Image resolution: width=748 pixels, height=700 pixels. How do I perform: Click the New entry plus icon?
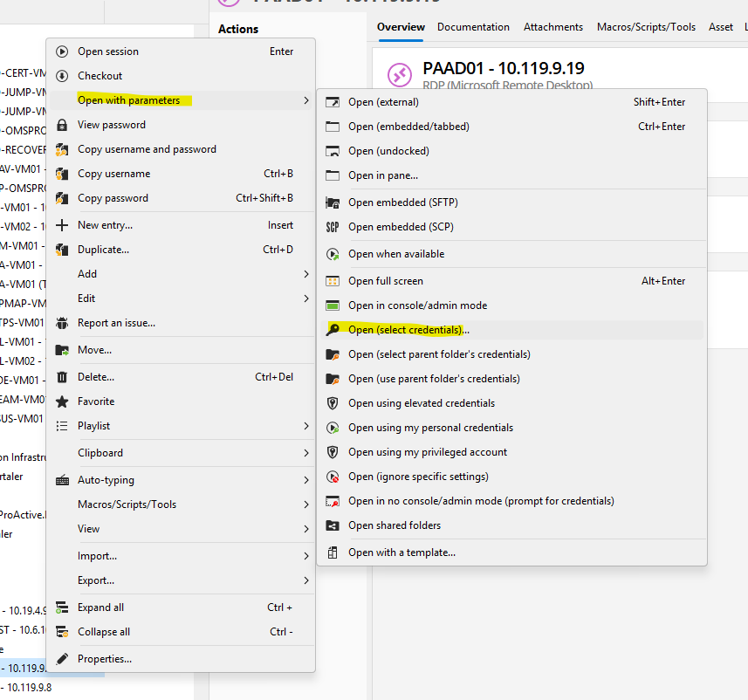(x=62, y=225)
